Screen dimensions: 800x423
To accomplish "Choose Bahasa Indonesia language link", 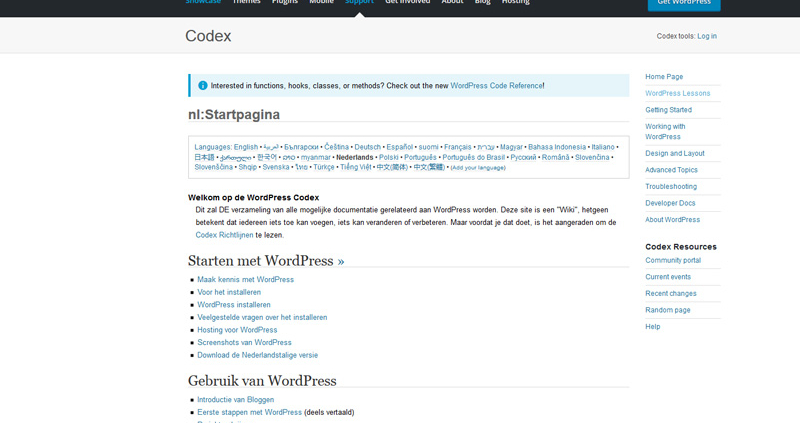I will [x=557, y=147].
